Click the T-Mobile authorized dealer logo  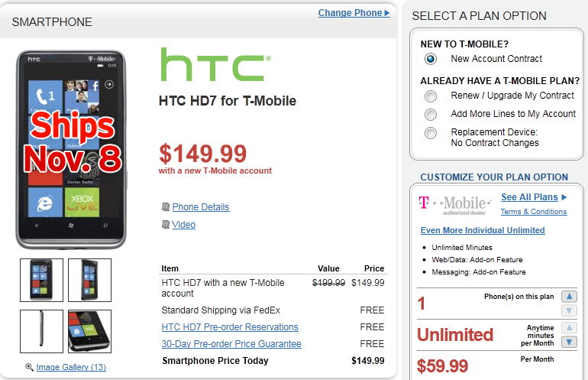click(x=454, y=205)
